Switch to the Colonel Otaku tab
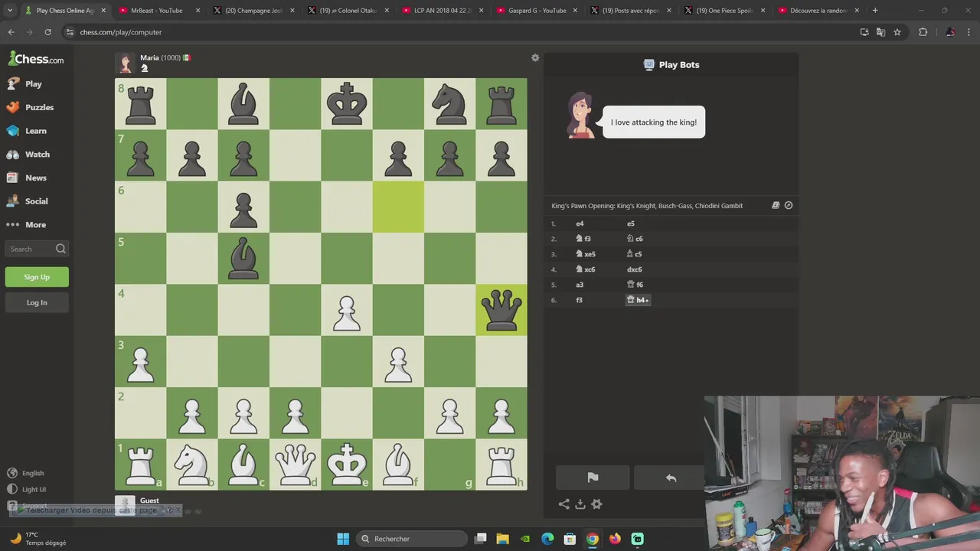The image size is (980, 551). pos(347,11)
